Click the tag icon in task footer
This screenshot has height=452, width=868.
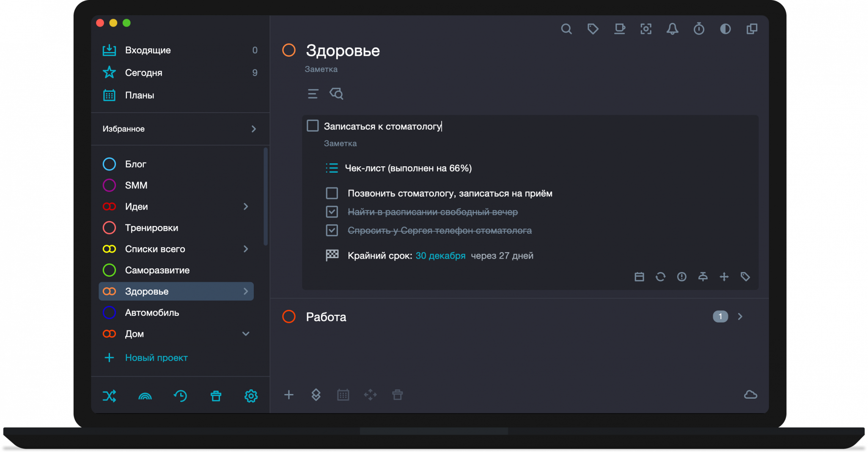click(x=745, y=277)
